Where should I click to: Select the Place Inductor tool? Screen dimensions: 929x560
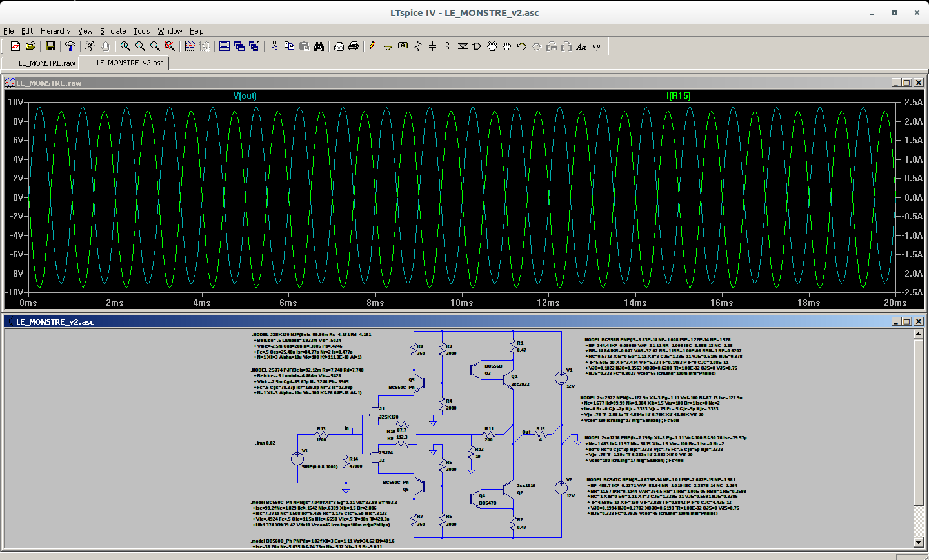[x=447, y=46]
